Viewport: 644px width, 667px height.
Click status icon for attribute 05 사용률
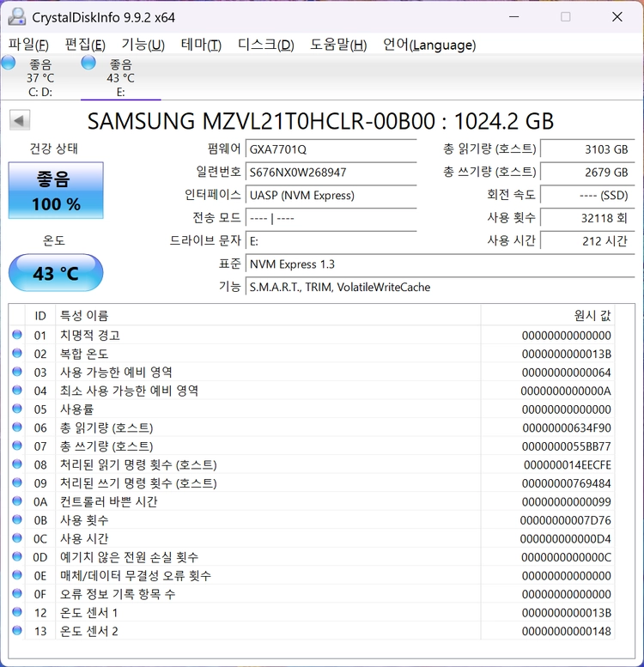point(17,409)
